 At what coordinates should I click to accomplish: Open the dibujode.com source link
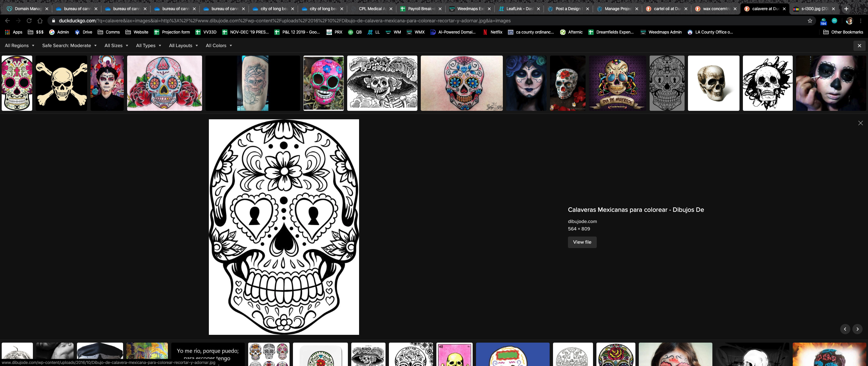[582, 221]
